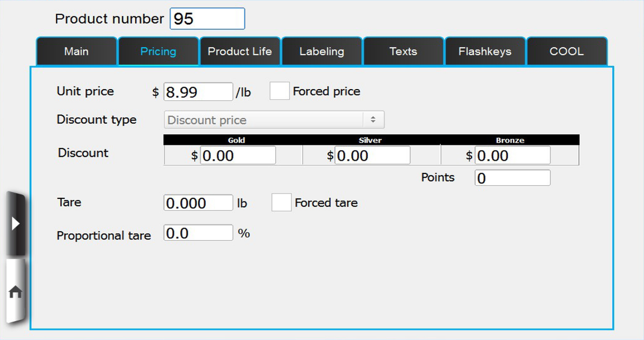Viewport: 644px width, 340px height.
Task: Switch to the COOL tab
Action: (567, 51)
